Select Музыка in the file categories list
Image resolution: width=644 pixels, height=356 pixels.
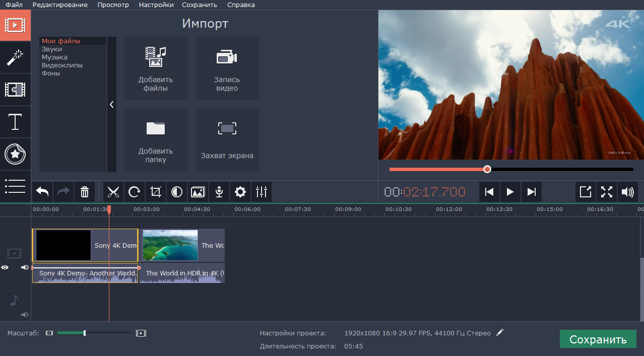(54, 57)
